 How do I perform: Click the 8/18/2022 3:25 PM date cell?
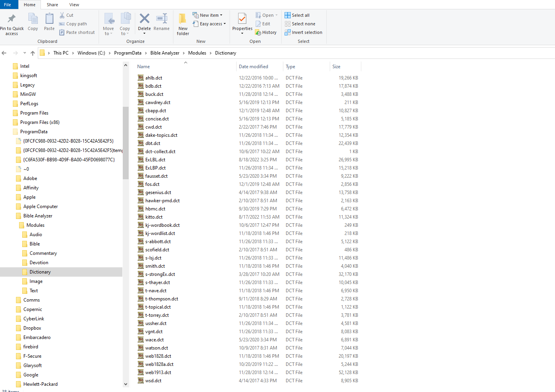pos(258,160)
